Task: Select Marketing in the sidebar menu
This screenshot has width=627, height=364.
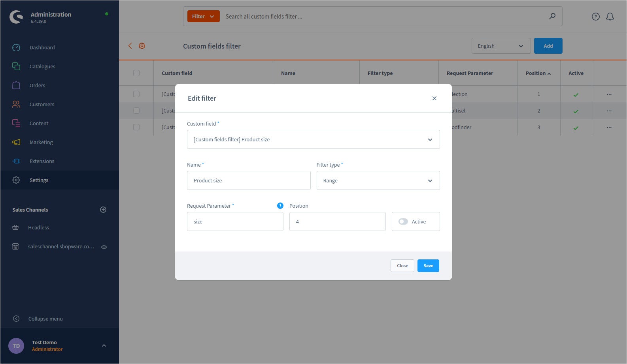Action: 41,142
